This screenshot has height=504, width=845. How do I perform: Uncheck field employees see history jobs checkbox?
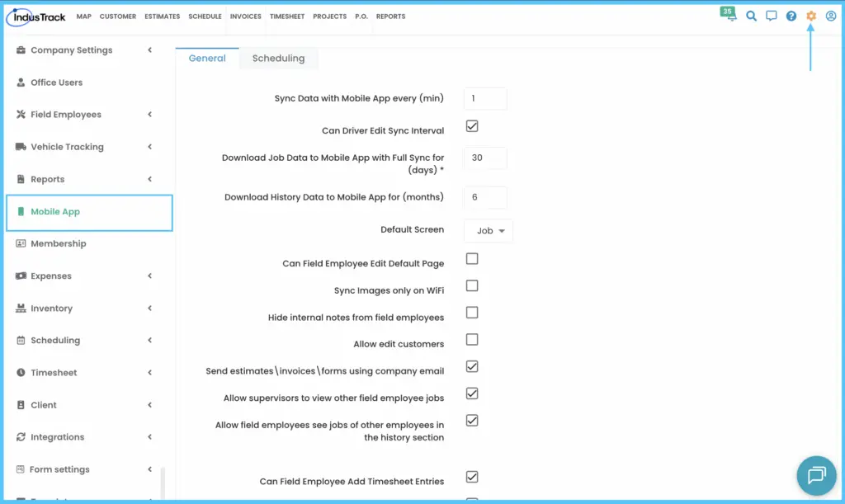tap(472, 421)
